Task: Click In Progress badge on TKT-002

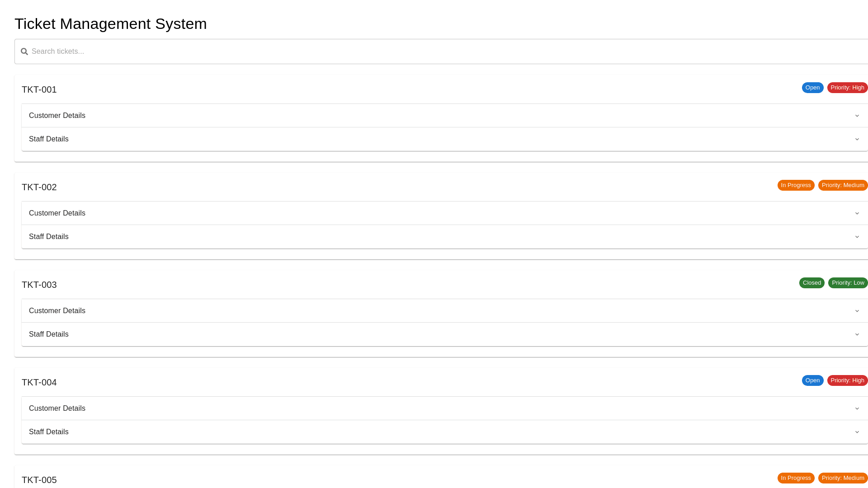Action: click(796, 185)
